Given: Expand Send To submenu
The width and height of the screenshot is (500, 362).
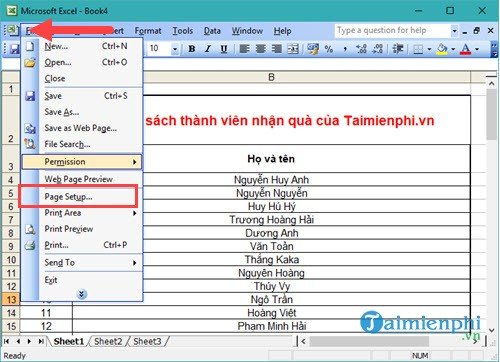Looking at the screenshot, I should point(82,263).
